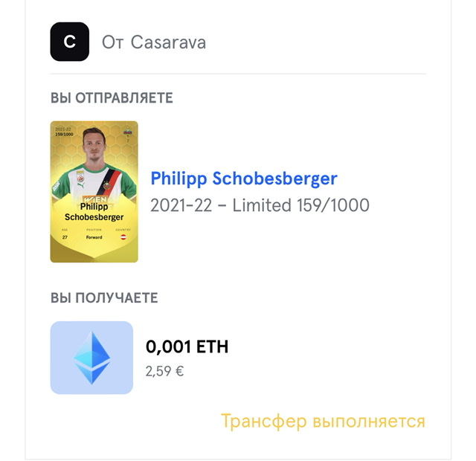Open the Philipp Schobesberger card thumbnail
This screenshot has width=476, height=461.
tap(94, 191)
